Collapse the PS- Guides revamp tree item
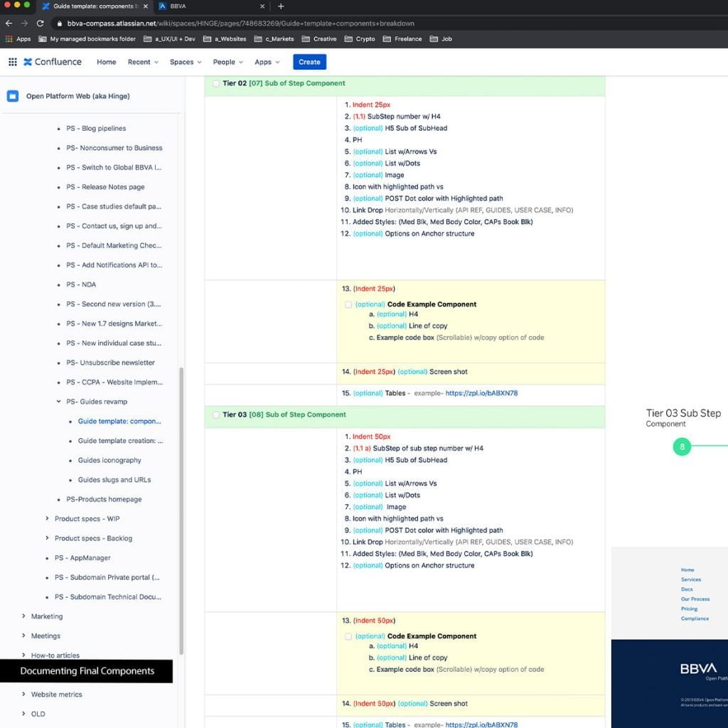The image size is (728, 728). click(x=59, y=402)
